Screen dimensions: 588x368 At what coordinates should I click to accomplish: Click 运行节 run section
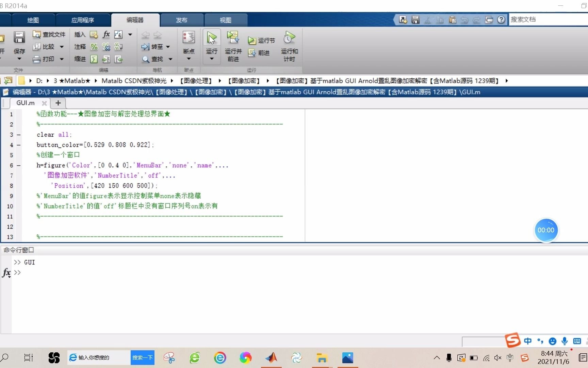(261, 41)
